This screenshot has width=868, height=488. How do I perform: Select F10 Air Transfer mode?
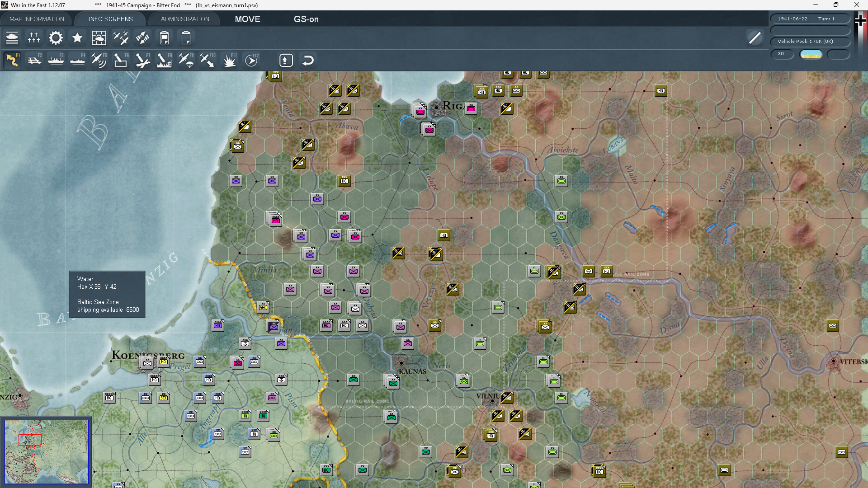[208, 60]
